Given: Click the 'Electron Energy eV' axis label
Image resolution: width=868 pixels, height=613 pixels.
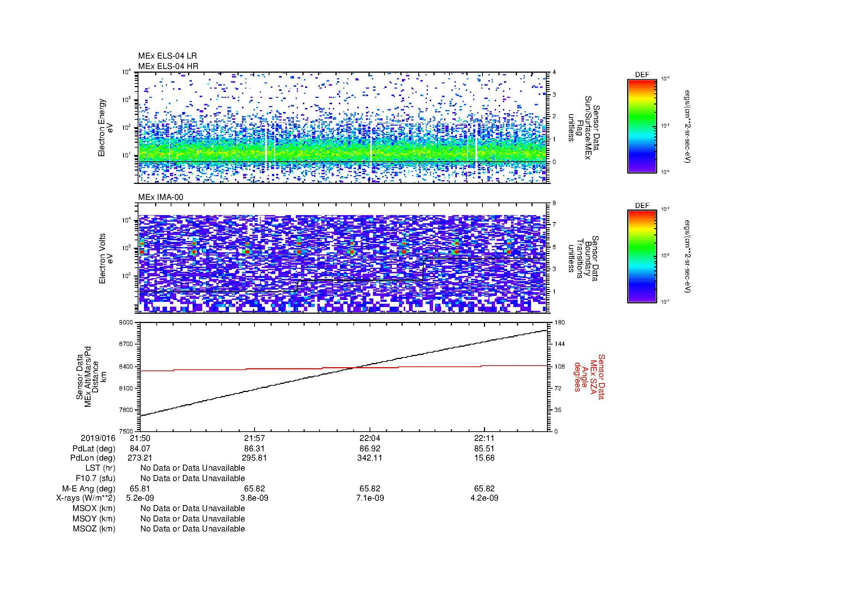Looking at the screenshot, I should pyautogui.click(x=106, y=128).
